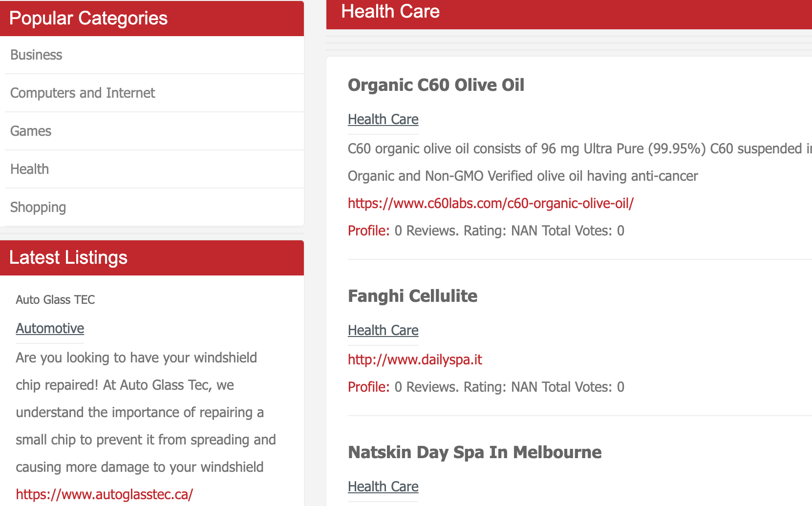Open Profile link for Fanghi Cellulite

369,387
